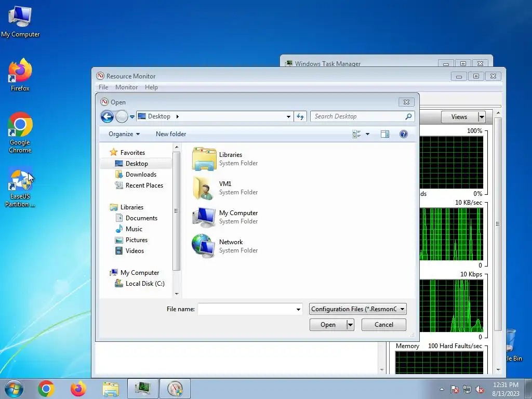Click the Back arrow in Open dialog

tap(107, 117)
